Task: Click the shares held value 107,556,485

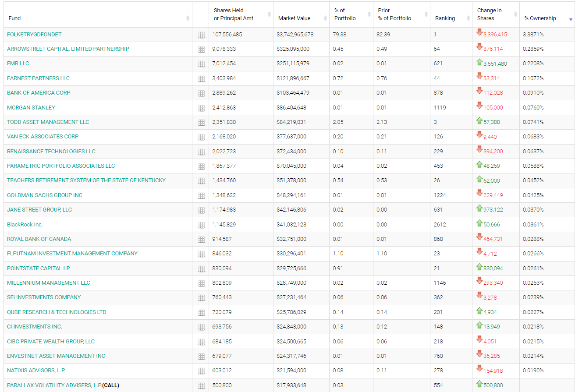Action: click(x=227, y=34)
